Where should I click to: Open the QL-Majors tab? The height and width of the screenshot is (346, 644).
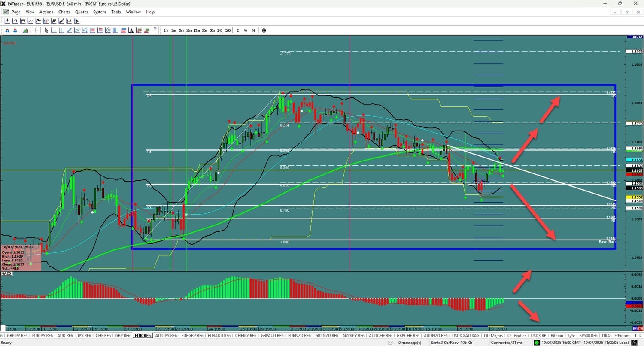coord(493,336)
